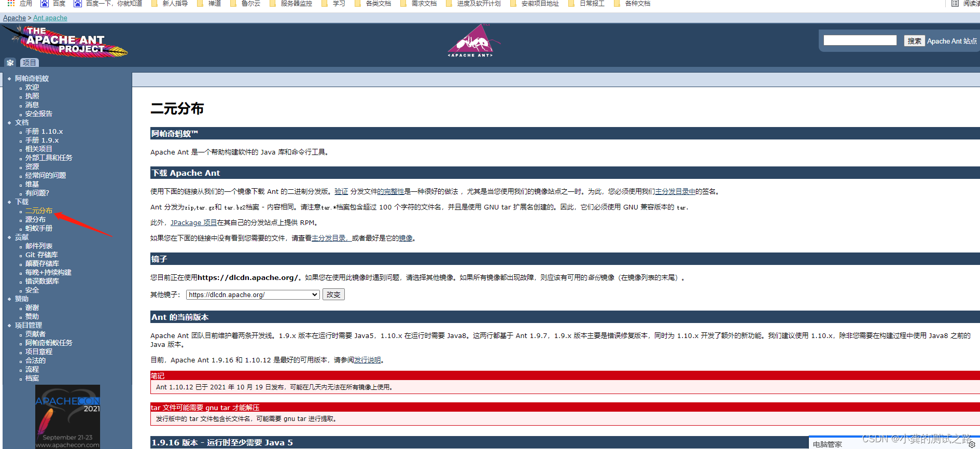
Task: Select 执照 in the sidebar
Action: [x=32, y=96]
